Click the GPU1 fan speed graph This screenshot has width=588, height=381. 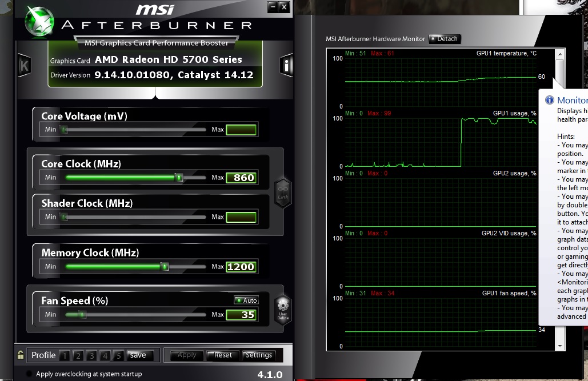pyautogui.click(x=441, y=322)
